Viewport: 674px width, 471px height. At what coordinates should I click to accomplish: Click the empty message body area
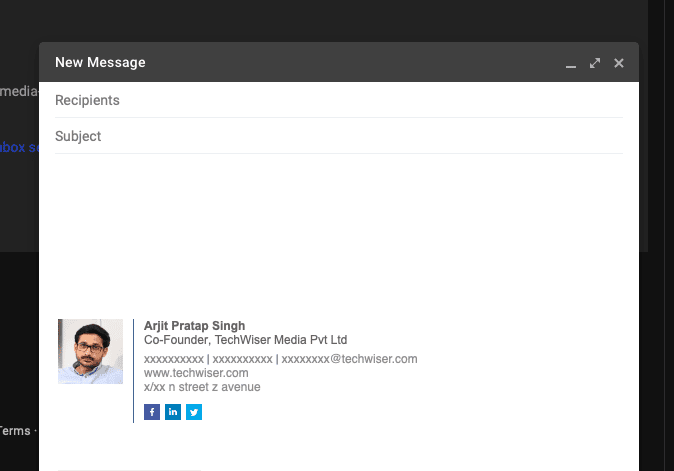click(338, 230)
